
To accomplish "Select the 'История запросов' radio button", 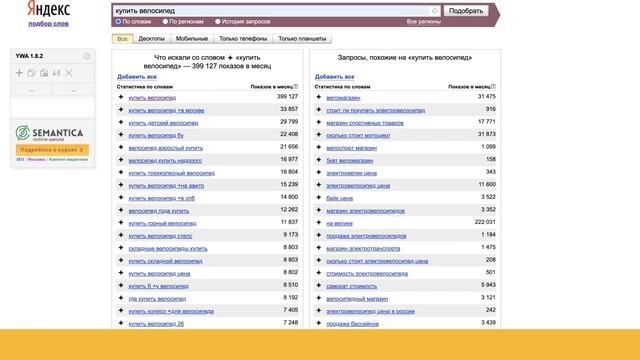I will (x=218, y=22).
